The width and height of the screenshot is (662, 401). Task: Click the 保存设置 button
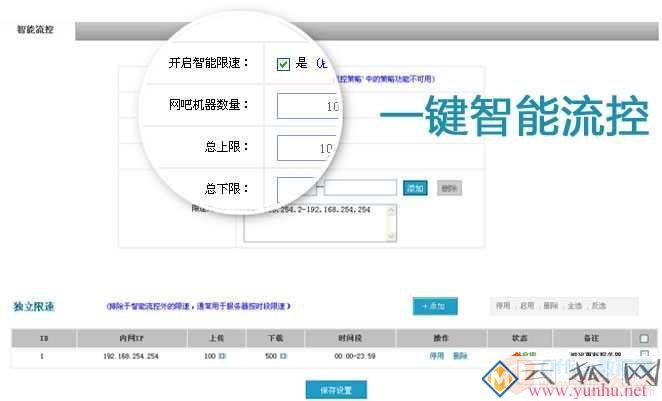pyautogui.click(x=336, y=390)
